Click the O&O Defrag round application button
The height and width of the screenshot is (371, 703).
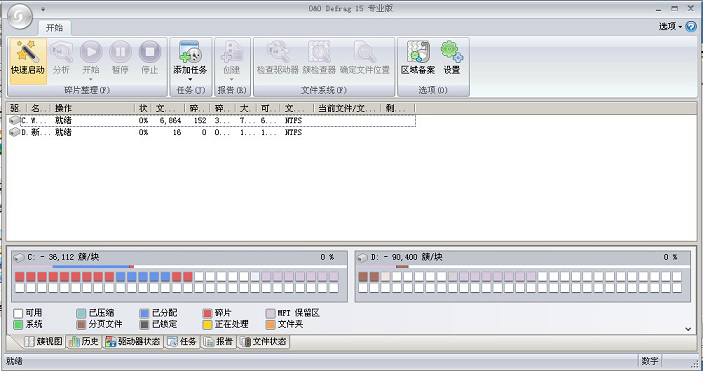(x=20, y=16)
